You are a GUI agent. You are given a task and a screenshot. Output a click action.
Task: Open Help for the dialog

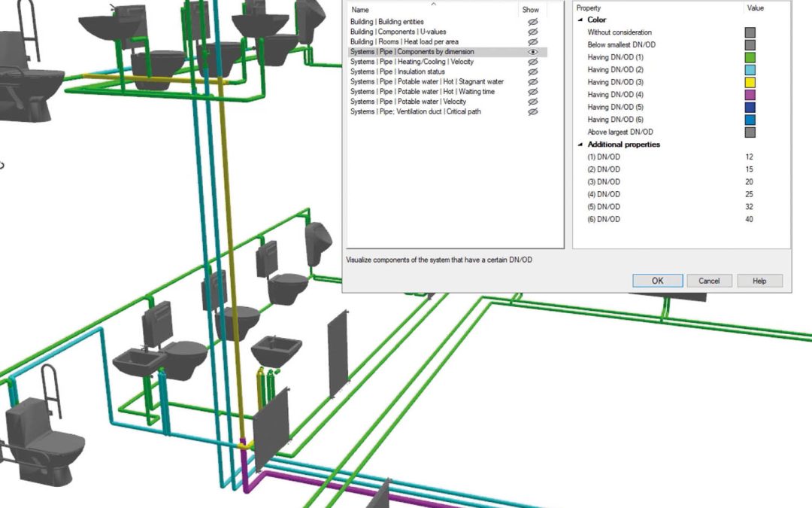[759, 281]
